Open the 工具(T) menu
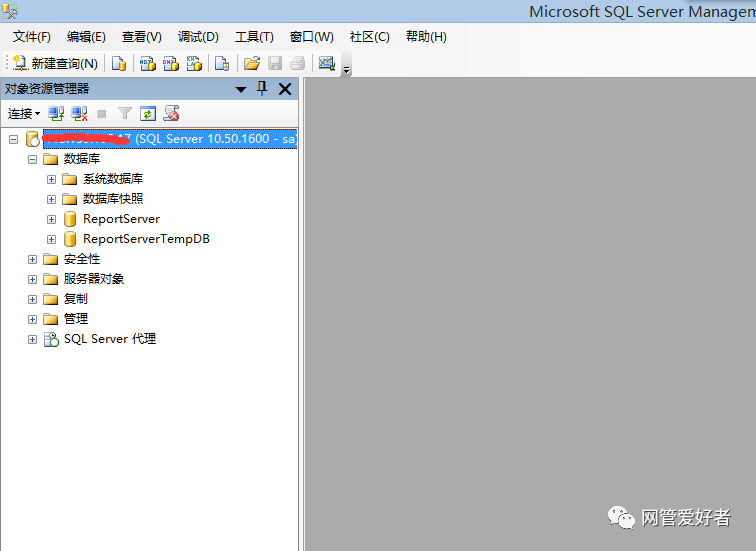 pyautogui.click(x=254, y=37)
